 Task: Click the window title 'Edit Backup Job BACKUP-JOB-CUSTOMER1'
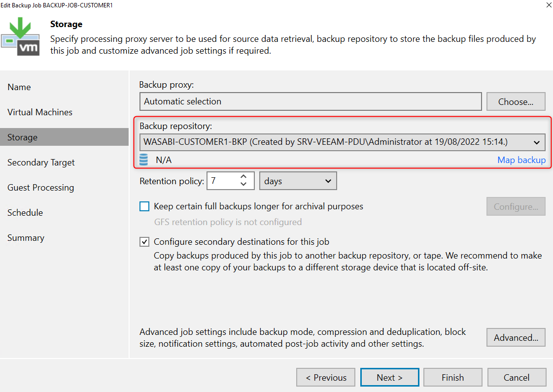56,5
